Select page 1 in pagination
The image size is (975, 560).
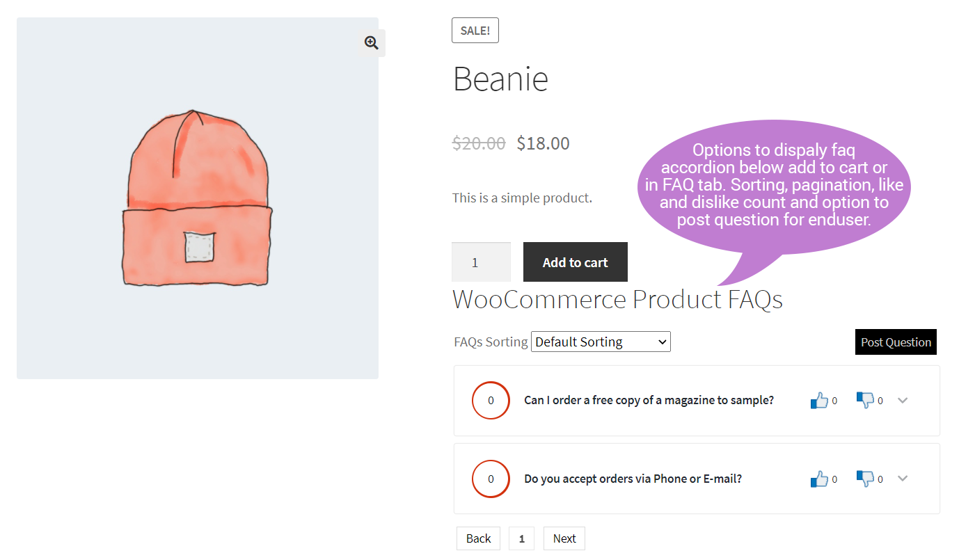[521, 538]
